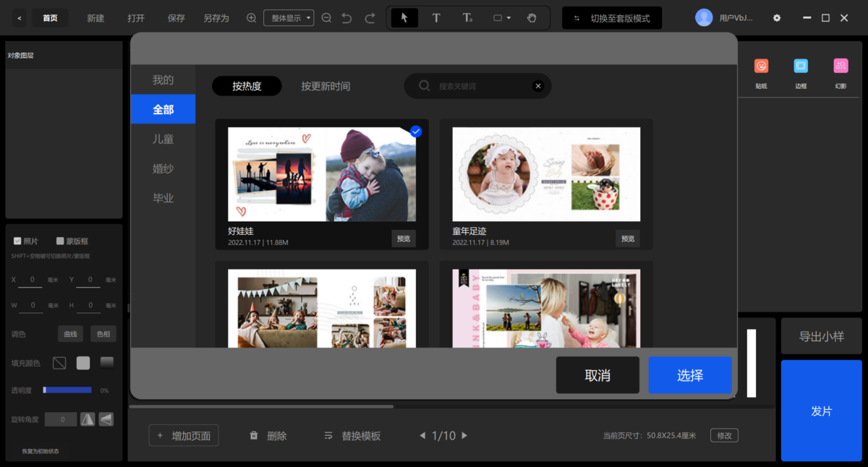
Task: Click the zoom in magnifier icon
Action: coord(252,18)
